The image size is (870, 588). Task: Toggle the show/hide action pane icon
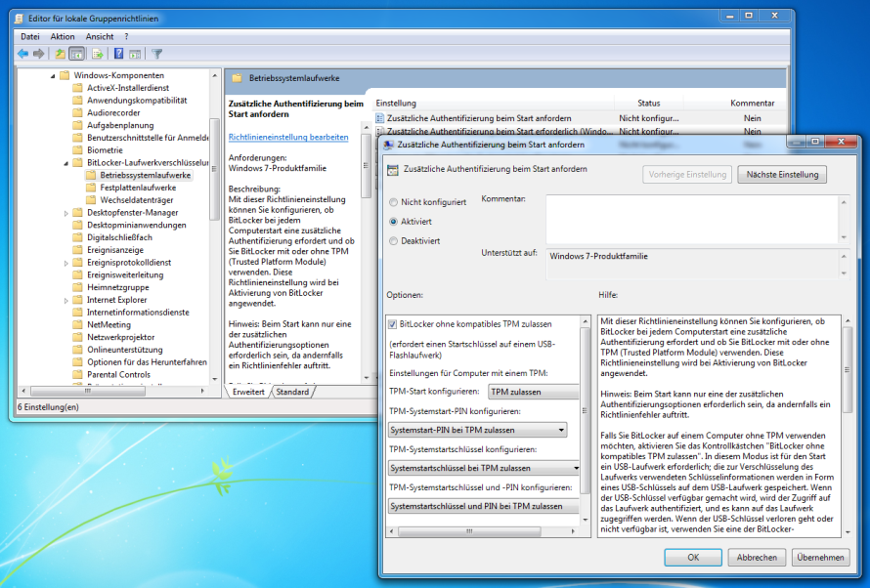coord(135,54)
